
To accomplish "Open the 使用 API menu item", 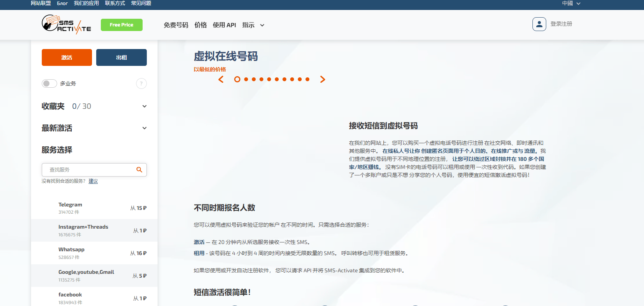I will coord(224,25).
